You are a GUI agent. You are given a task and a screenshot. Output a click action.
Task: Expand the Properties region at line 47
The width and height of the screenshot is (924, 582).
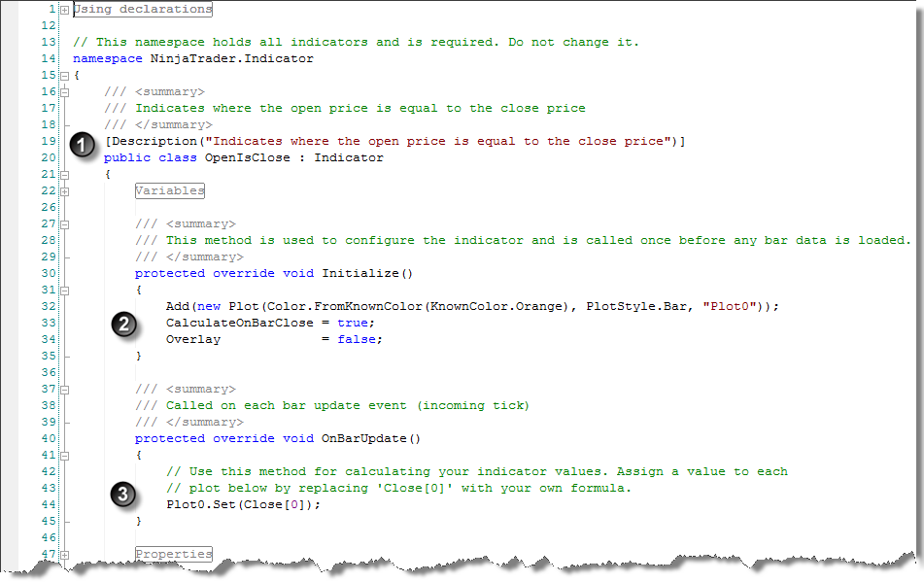(x=65, y=555)
